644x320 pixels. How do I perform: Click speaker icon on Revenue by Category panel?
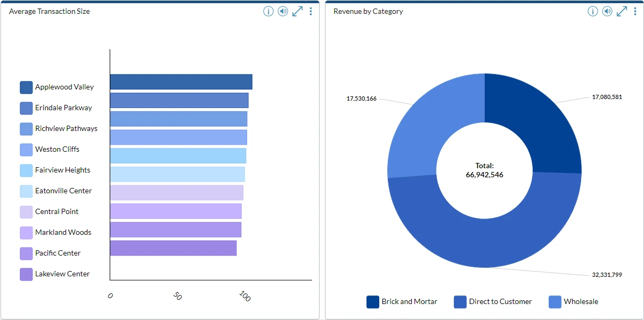tap(607, 11)
